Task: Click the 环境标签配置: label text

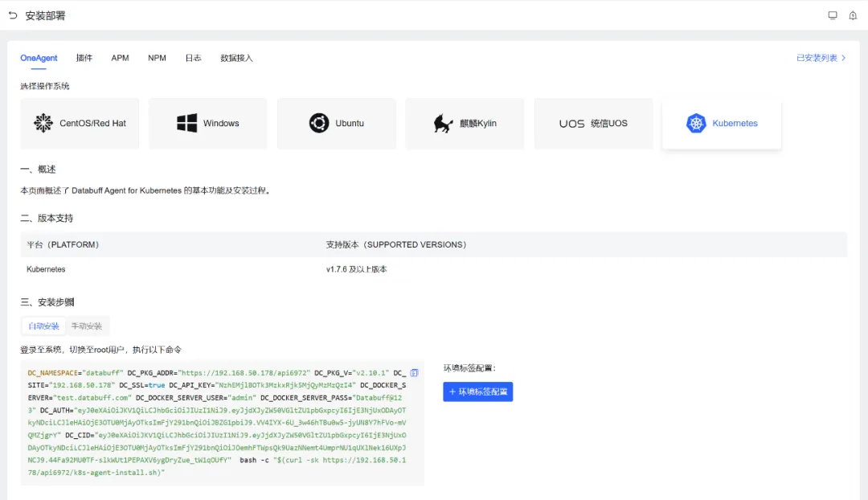Action: [x=469, y=367]
